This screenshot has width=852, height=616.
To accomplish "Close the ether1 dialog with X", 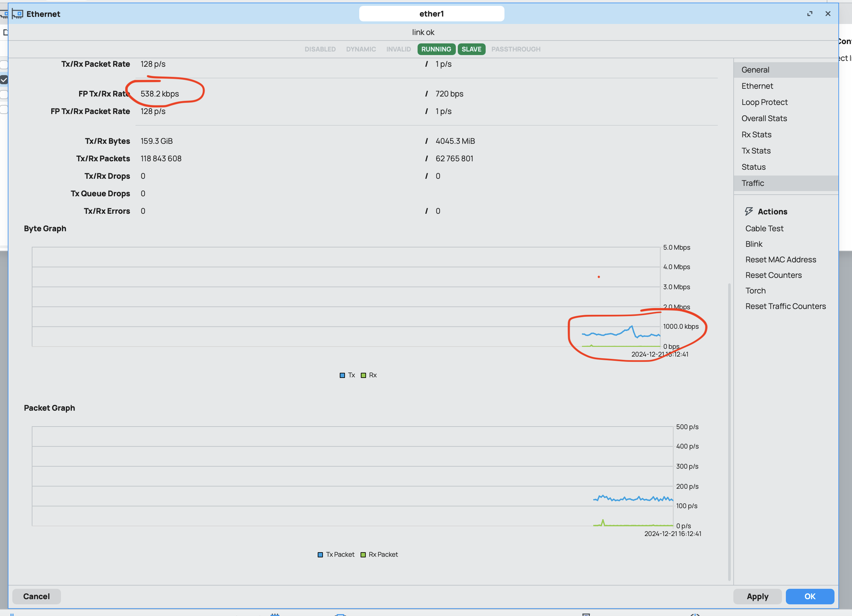I will click(x=828, y=14).
